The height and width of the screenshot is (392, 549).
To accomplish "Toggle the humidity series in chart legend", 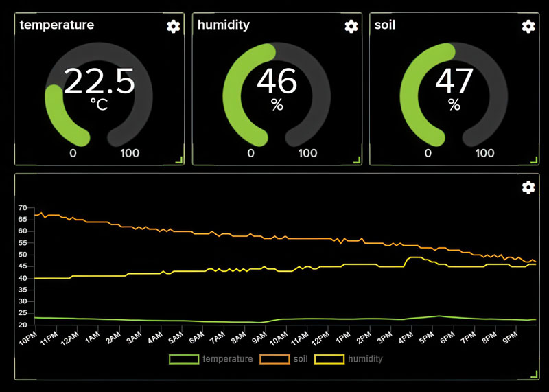I will click(x=365, y=359).
